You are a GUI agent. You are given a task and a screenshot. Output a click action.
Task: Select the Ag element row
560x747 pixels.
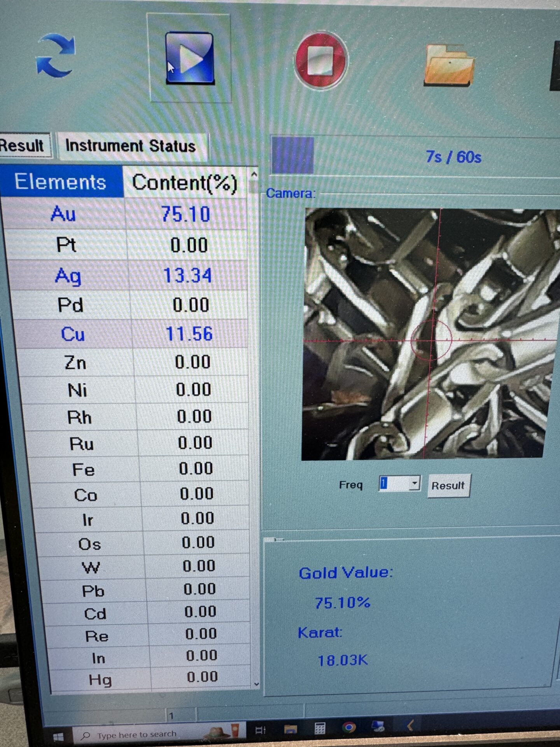pyautogui.click(x=128, y=275)
